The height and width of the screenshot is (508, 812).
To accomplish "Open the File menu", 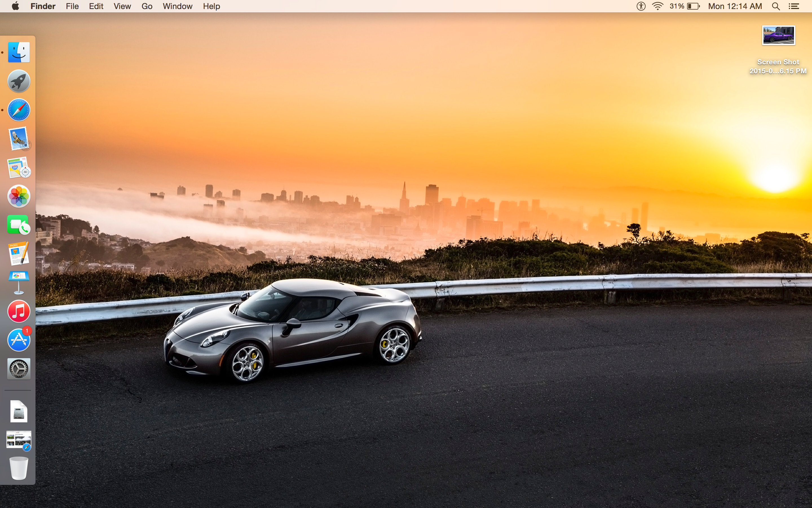I will (x=72, y=6).
